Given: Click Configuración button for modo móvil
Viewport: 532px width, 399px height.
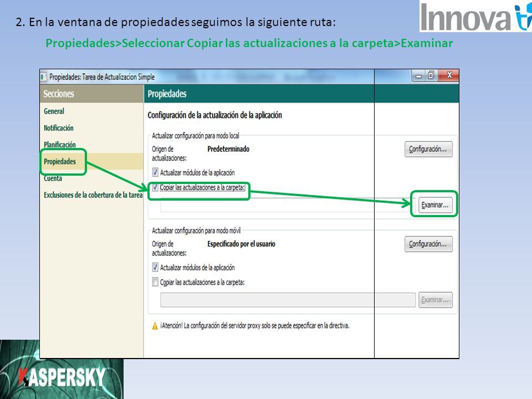Looking at the screenshot, I should (x=428, y=244).
